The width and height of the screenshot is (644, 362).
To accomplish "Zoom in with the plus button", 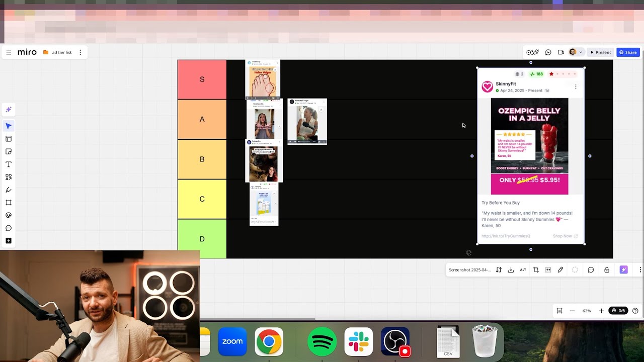I will (601, 311).
